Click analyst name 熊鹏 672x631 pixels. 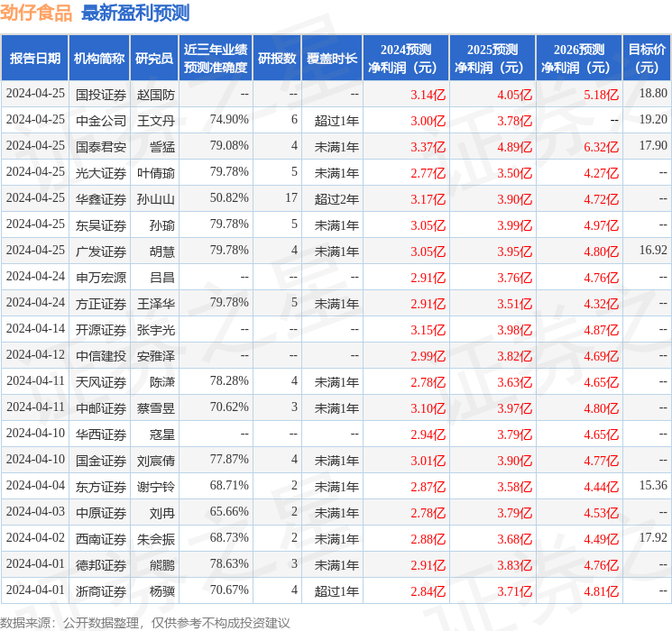click(x=162, y=565)
